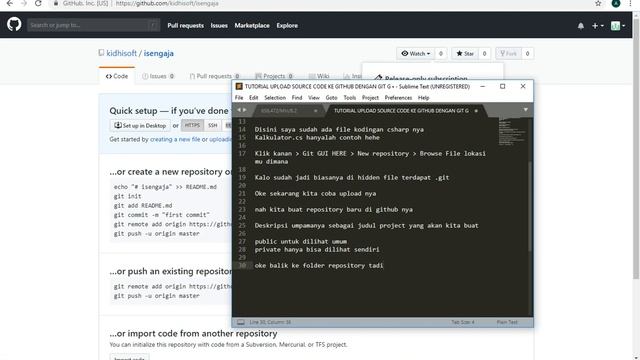640x360 pixels.
Task: Open Sublime Text Project menu
Action: click(x=370, y=98)
